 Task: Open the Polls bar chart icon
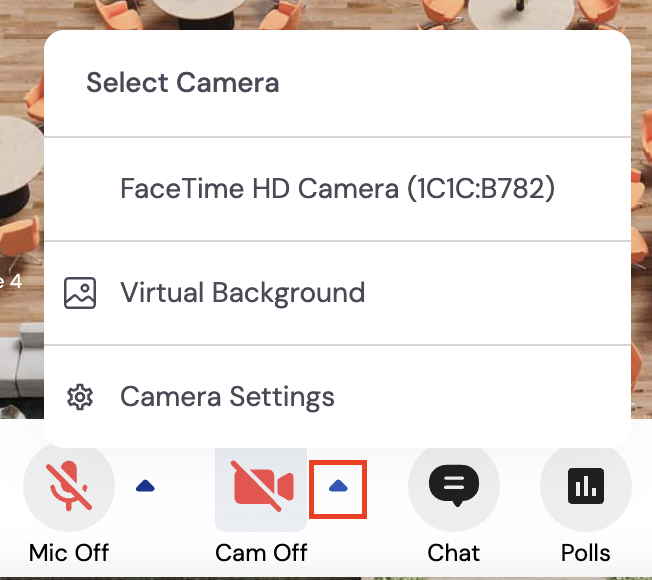[585, 486]
